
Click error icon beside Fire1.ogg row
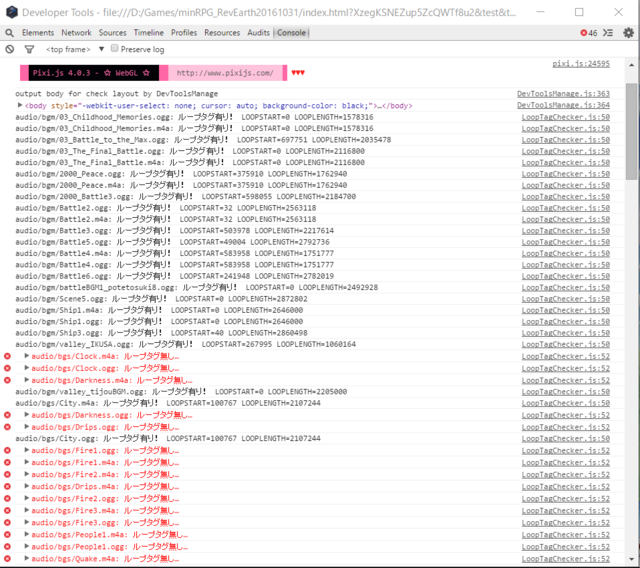(7, 450)
